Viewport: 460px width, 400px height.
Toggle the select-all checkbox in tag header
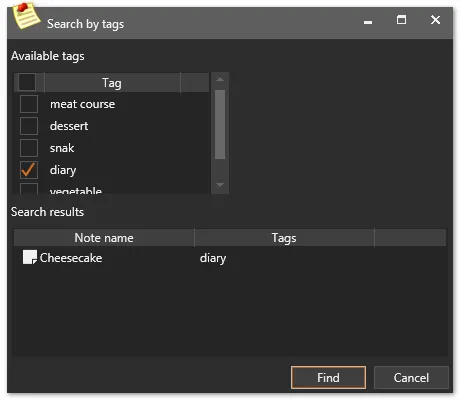tap(27, 82)
